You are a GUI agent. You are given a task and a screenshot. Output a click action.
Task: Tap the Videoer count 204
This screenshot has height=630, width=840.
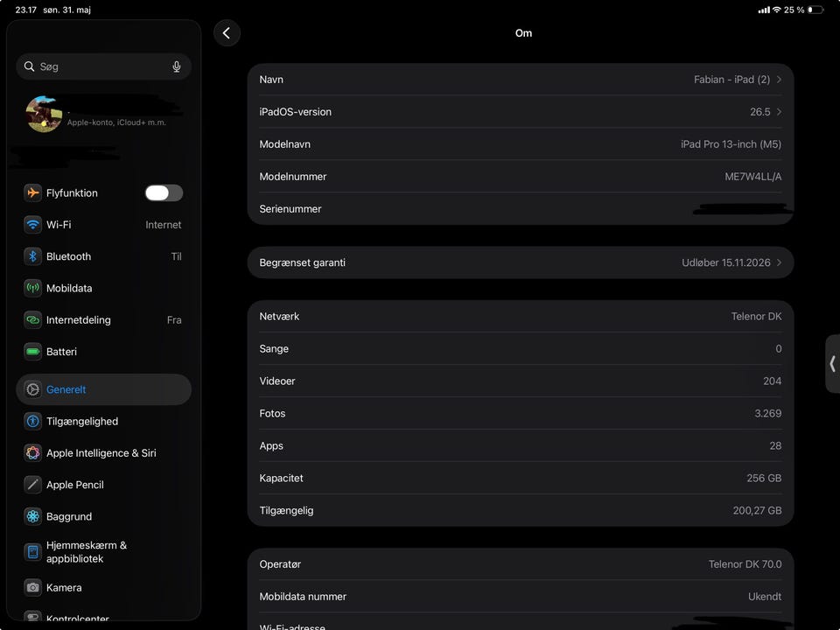[772, 381]
